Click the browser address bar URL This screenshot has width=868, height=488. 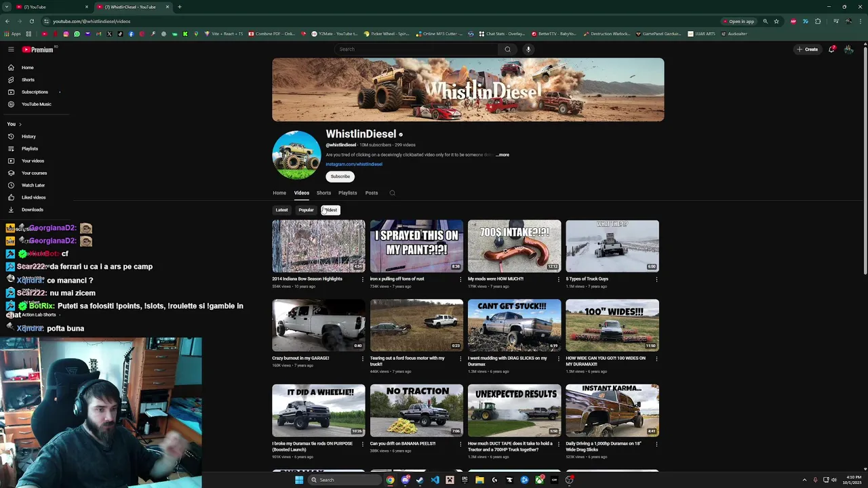pyautogui.click(x=92, y=21)
